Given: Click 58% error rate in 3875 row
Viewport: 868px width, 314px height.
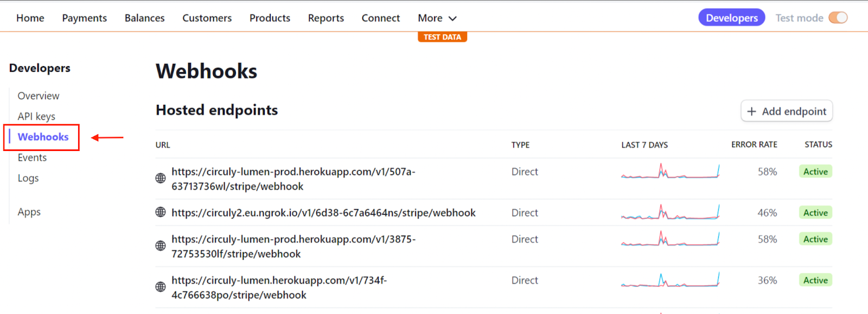Looking at the screenshot, I should (x=767, y=239).
